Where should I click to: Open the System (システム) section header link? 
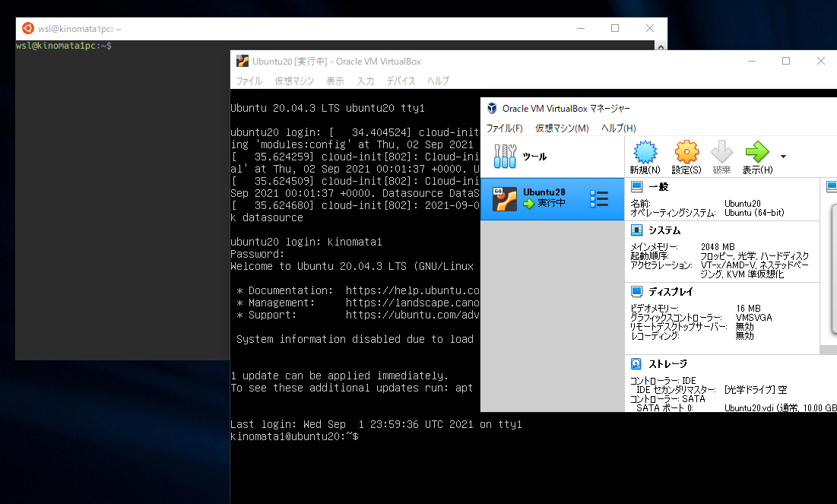664,230
